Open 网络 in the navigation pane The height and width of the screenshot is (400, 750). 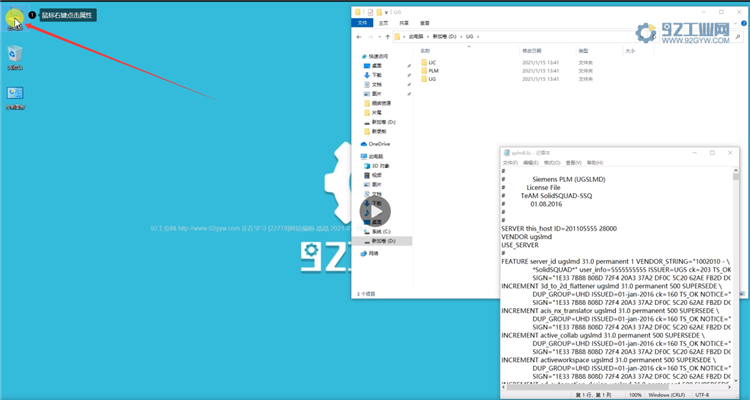tap(370, 254)
